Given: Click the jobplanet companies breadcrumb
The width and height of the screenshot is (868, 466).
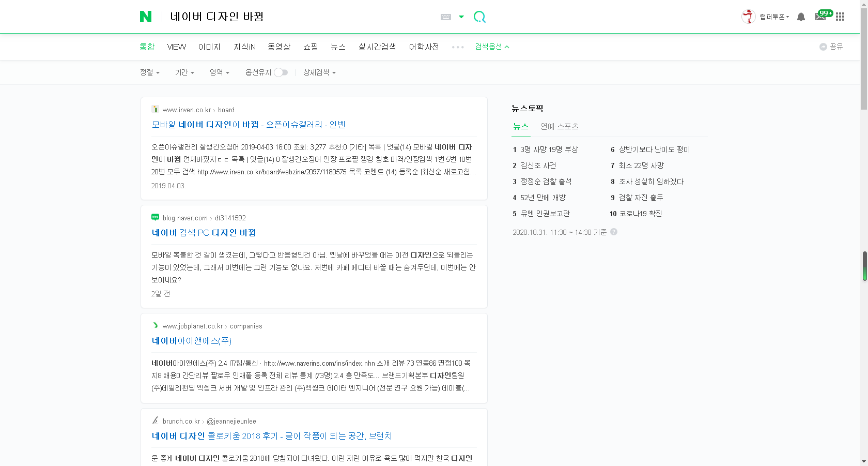Looking at the screenshot, I should (x=246, y=326).
